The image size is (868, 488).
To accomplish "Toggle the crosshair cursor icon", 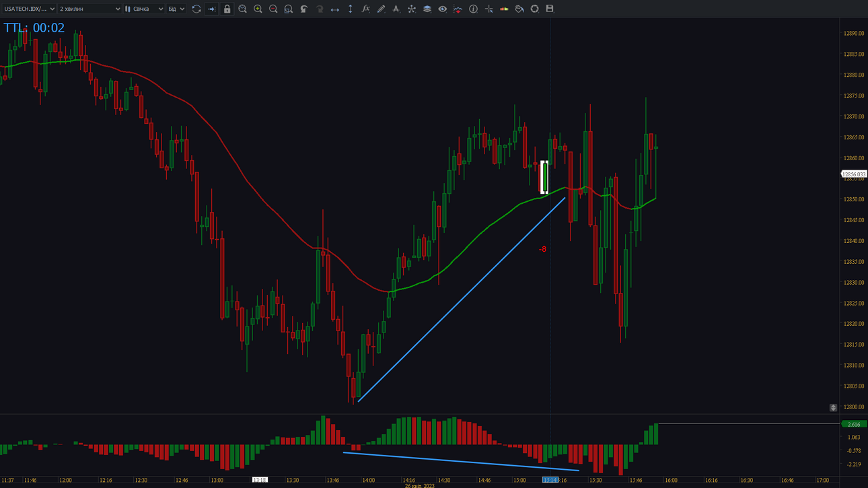I will pyautogui.click(x=489, y=9).
